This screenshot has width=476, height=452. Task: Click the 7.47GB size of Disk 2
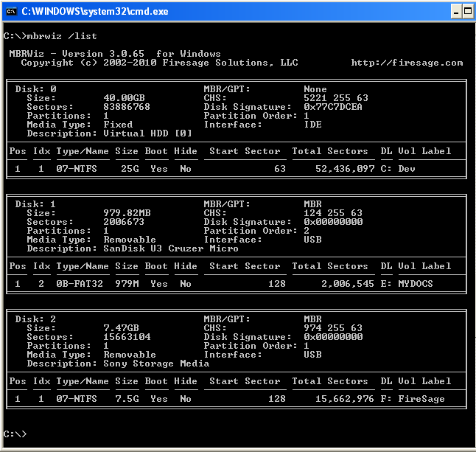tap(121, 328)
